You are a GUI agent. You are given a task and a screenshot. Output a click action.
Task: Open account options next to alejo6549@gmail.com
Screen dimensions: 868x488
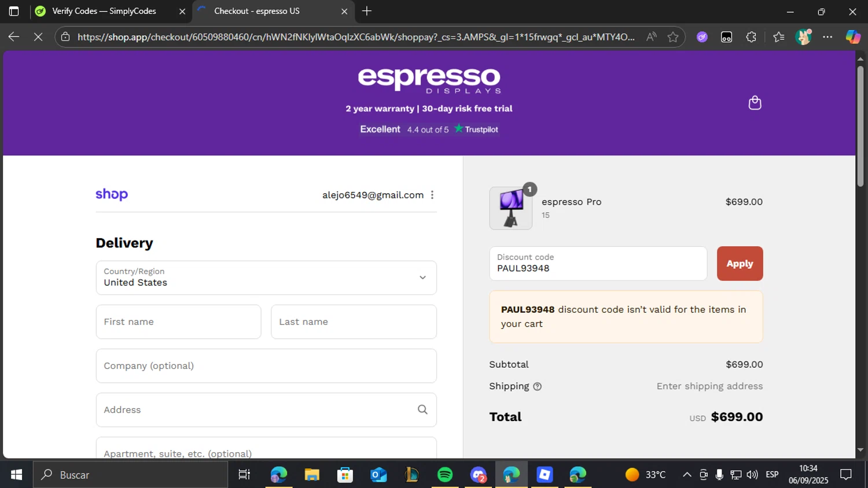pos(432,195)
